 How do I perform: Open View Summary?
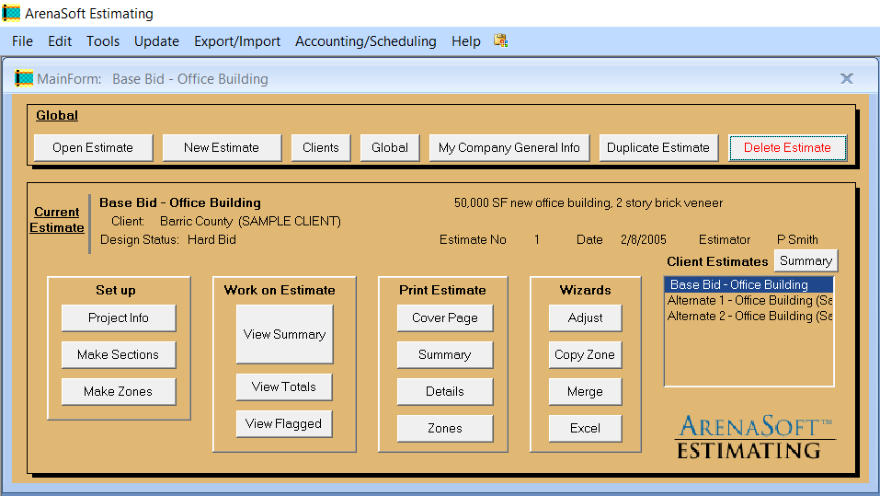(x=285, y=334)
